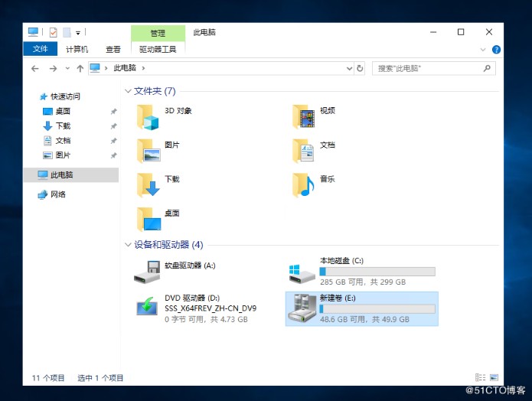Viewport: 532px width, 401px height.
Task: Switch to the 查看 ribbon tab
Action: 113,50
